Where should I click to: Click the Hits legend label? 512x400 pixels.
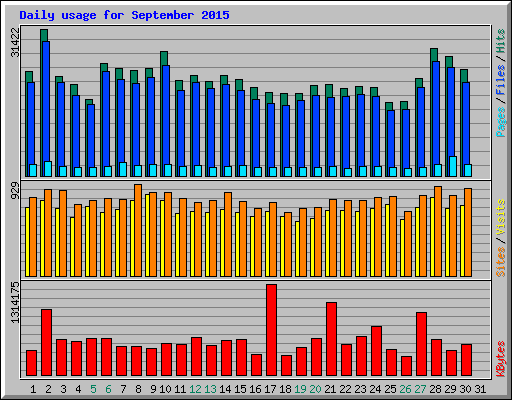coord(501,41)
